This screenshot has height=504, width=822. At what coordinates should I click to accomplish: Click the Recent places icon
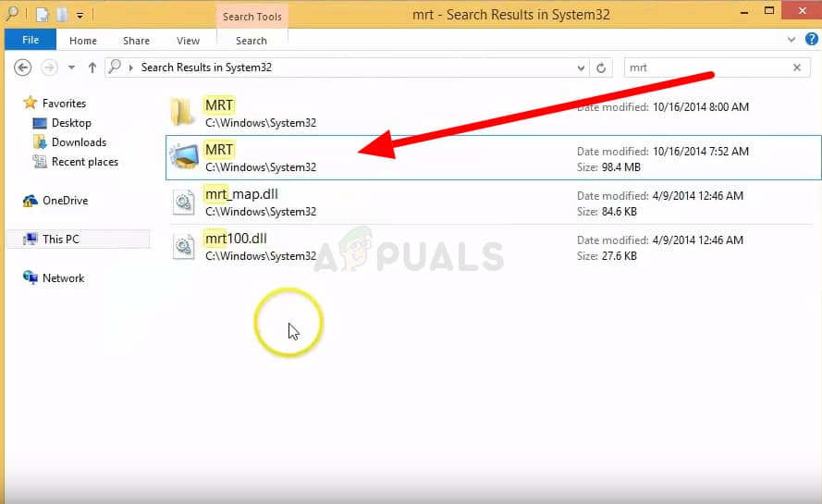[40, 162]
